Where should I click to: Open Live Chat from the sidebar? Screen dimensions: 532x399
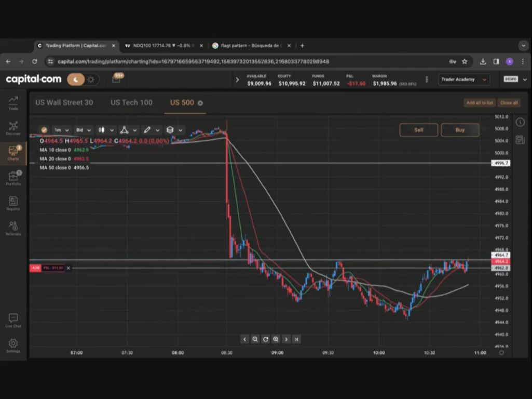tap(13, 320)
